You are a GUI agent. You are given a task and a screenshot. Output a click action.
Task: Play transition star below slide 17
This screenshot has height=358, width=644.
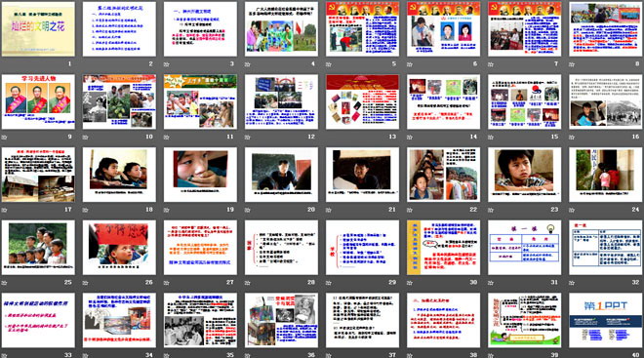click(4, 210)
